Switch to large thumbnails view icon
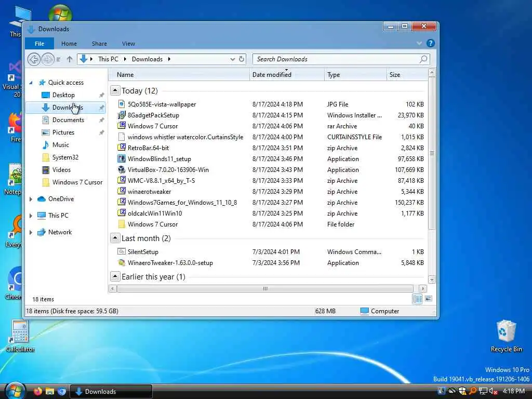 (x=429, y=299)
